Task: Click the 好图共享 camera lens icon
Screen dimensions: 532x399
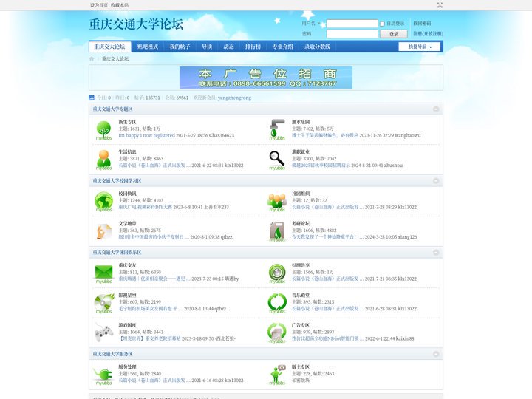Action: click(277, 273)
